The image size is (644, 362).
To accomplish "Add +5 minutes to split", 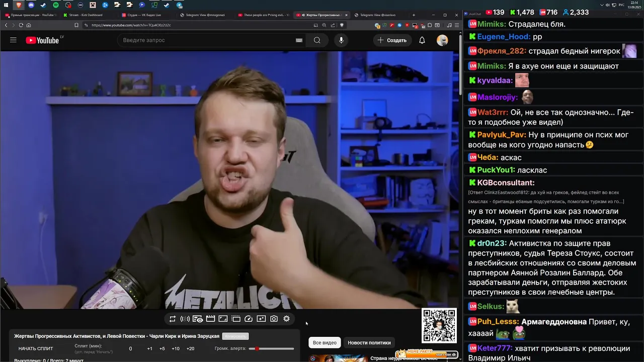I will click(x=162, y=349).
